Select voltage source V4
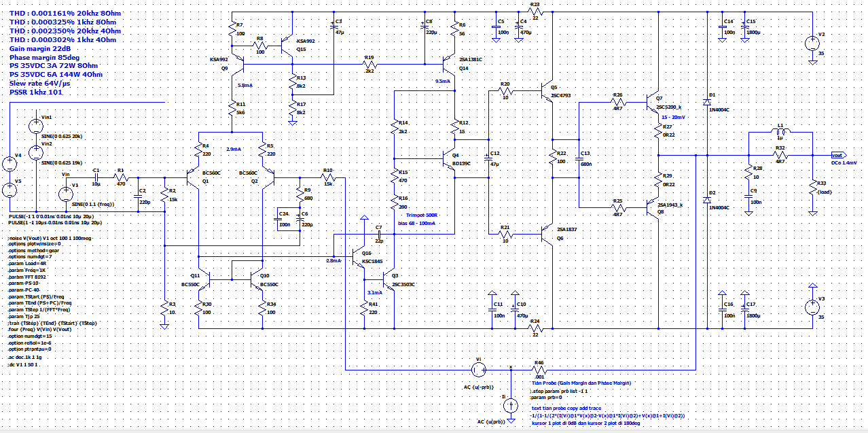 [10, 163]
